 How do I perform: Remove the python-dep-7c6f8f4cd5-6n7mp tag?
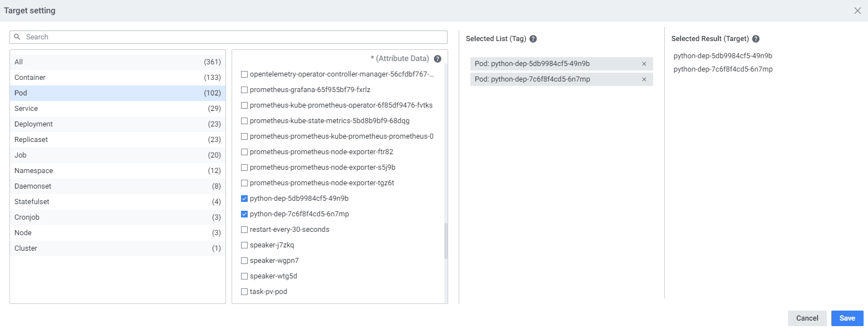click(x=644, y=79)
